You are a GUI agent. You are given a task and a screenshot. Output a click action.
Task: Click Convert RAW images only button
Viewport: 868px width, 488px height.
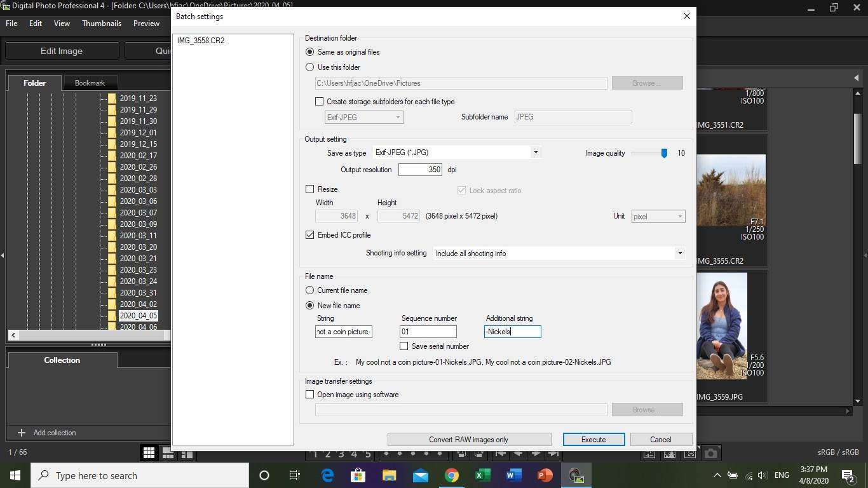tap(469, 440)
